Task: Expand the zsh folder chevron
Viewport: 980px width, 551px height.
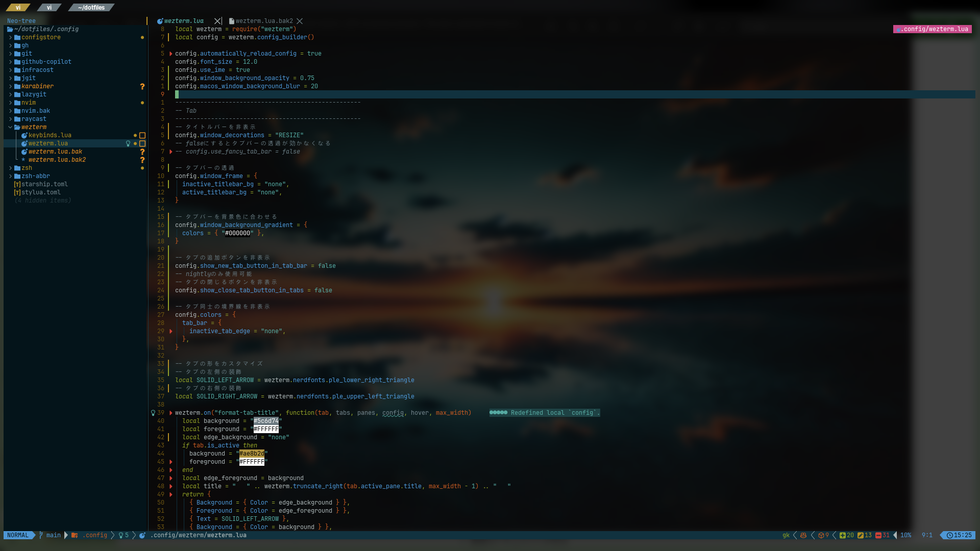Action: point(10,168)
